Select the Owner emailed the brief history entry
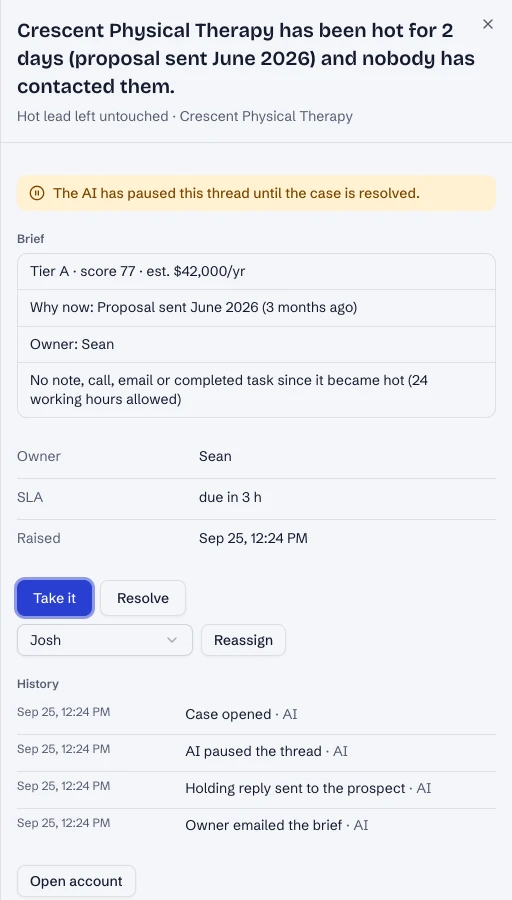 (256, 825)
